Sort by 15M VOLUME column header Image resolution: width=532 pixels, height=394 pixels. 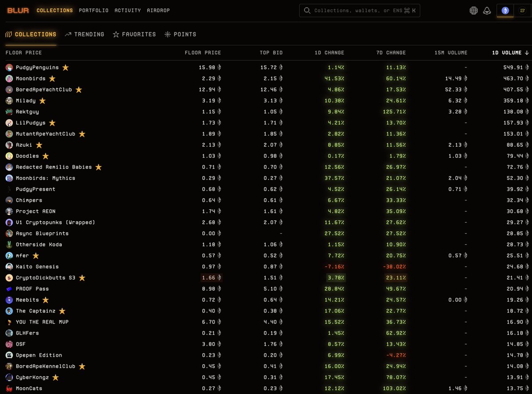click(x=451, y=53)
